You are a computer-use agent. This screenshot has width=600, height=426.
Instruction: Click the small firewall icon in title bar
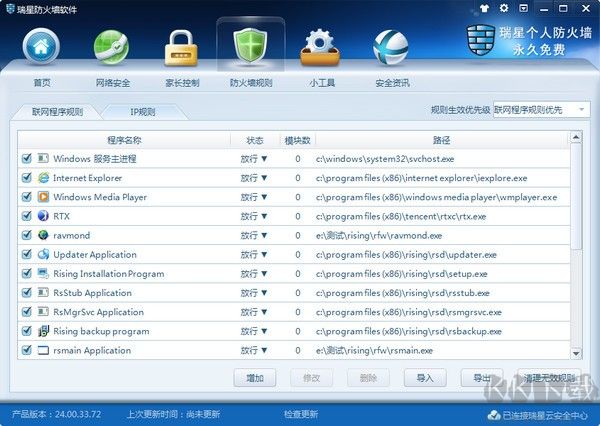point(10,8)
